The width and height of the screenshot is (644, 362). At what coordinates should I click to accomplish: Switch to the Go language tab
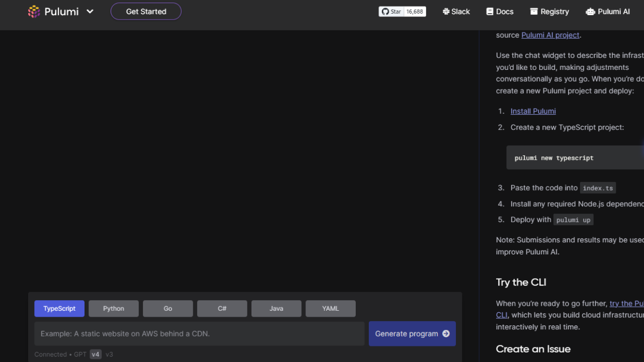pos(168,309)
